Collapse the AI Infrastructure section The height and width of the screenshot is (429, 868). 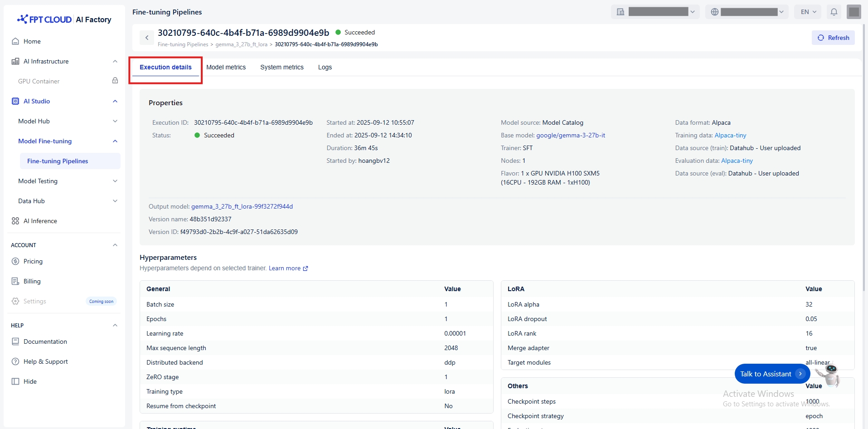tap(115, 61)
